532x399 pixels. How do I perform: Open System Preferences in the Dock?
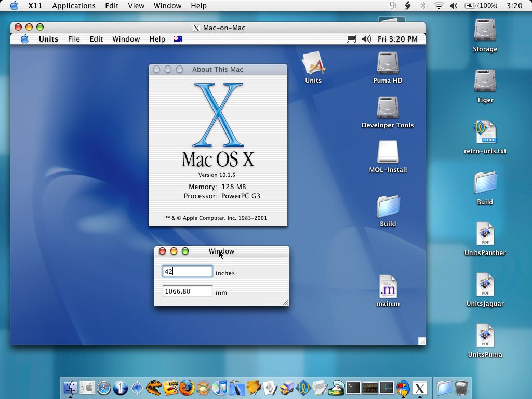pos(87,388)
